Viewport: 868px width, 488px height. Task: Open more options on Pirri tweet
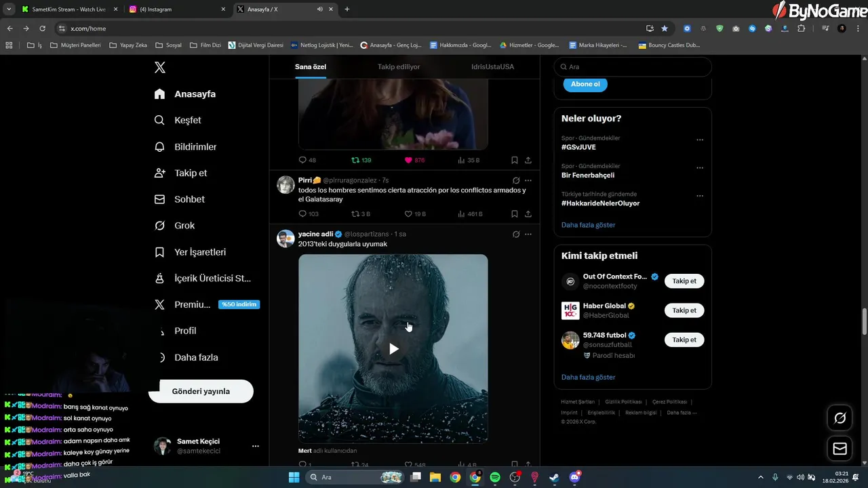coord(528,180)
